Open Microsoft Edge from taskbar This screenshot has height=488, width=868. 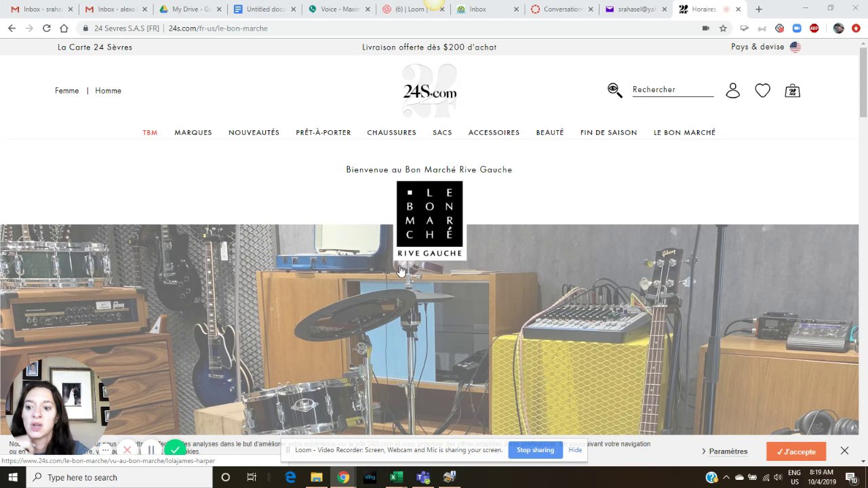pyautogui.click(x=290, y=477)
